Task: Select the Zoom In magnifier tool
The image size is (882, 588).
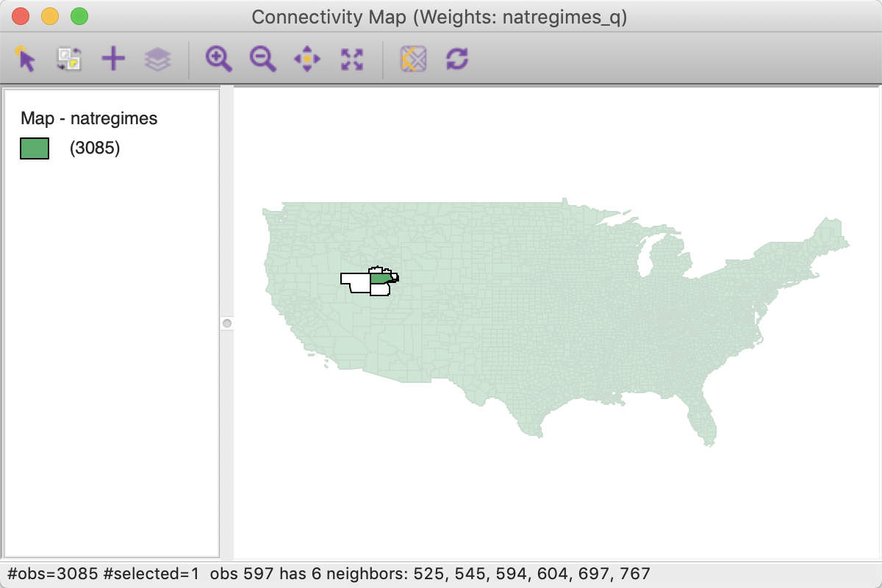Action: click(x=218, y=58)
